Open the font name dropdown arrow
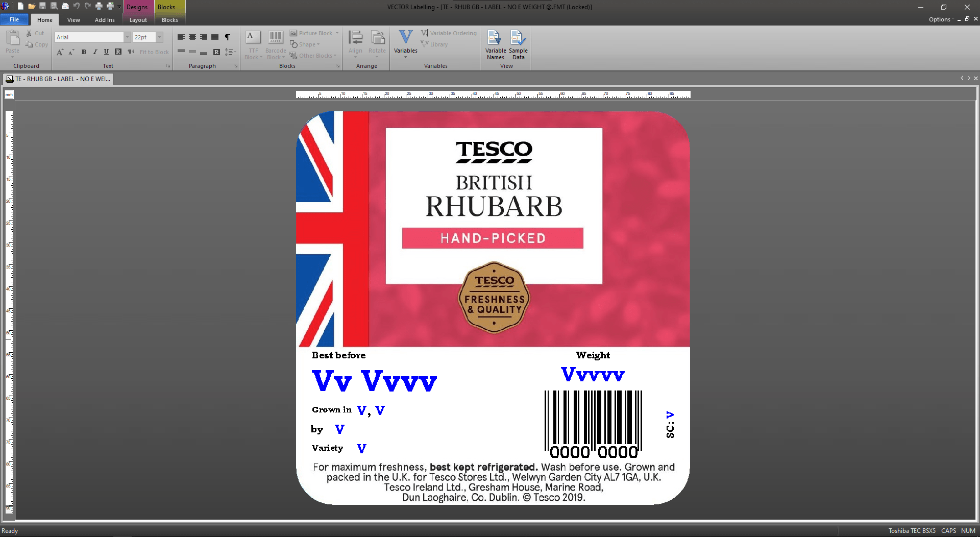 pos(127,37)
